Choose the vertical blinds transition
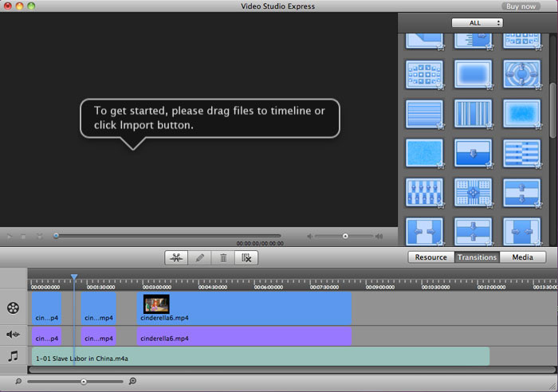Screen dimensions: 558x392 pyautogui.click(x=473, y=113)
